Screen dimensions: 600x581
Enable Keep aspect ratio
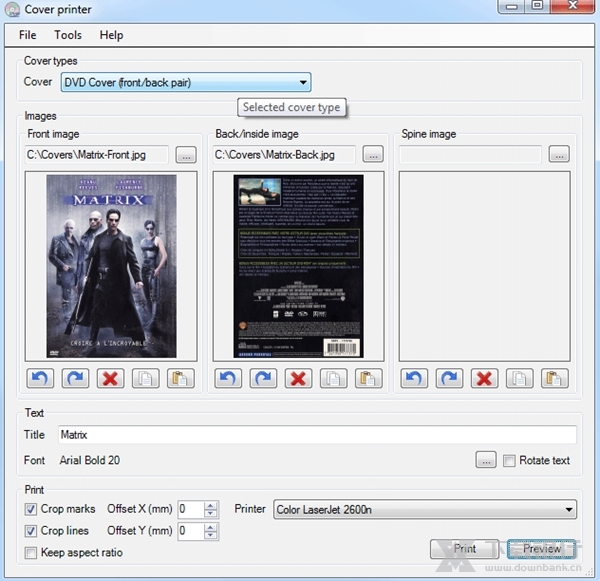coord(30,553)
